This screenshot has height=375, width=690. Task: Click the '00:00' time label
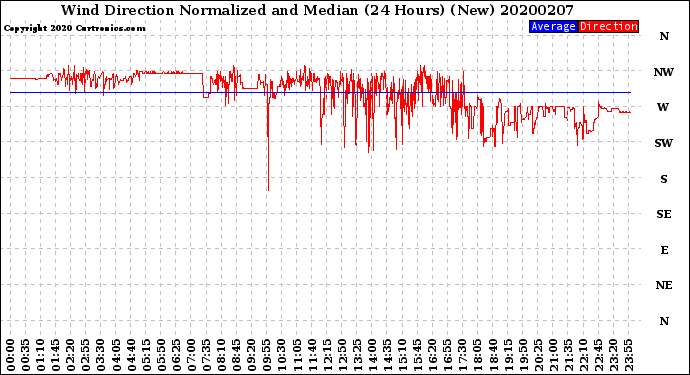click(x=11, y=355)
